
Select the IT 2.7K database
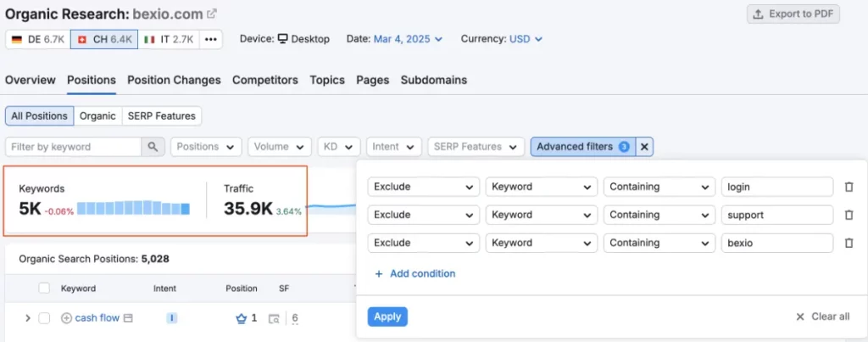(169, 39)
